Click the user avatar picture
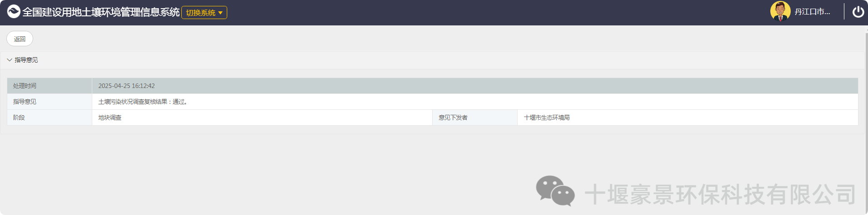The width and height of the screenshot is (868, 215). [x=780, y=12]
